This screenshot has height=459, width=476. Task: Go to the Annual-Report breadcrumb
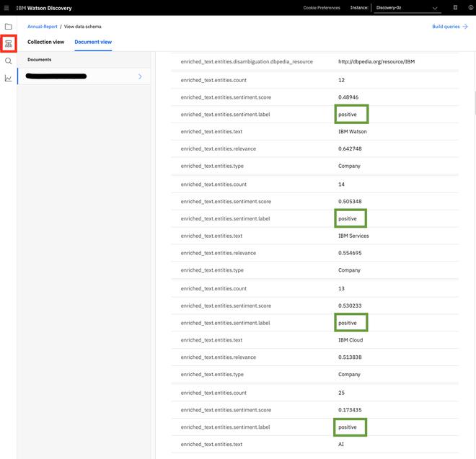[43, 27]
